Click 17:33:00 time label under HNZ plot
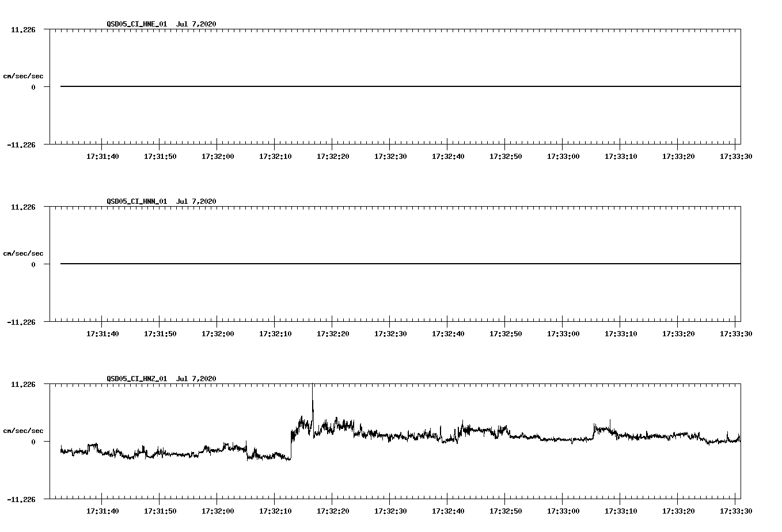The width and height of the screenshot is (782, 532). 563,511
